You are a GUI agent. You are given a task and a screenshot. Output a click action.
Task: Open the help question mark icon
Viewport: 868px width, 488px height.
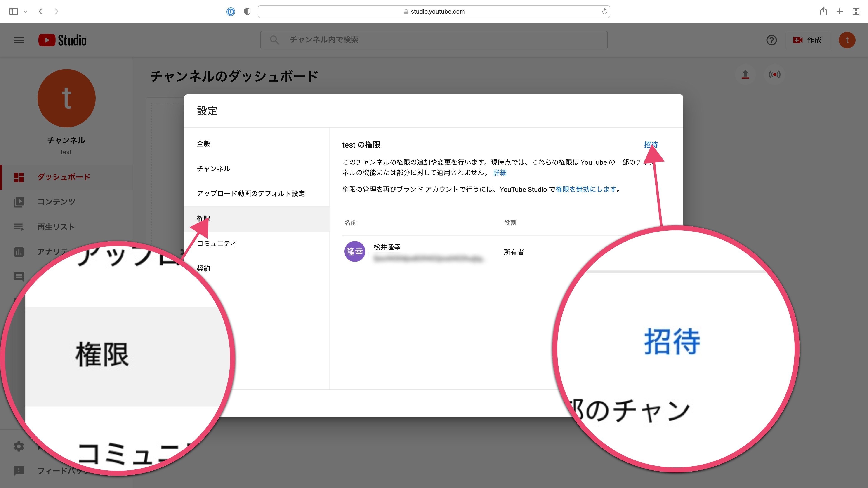pos(771,40)
